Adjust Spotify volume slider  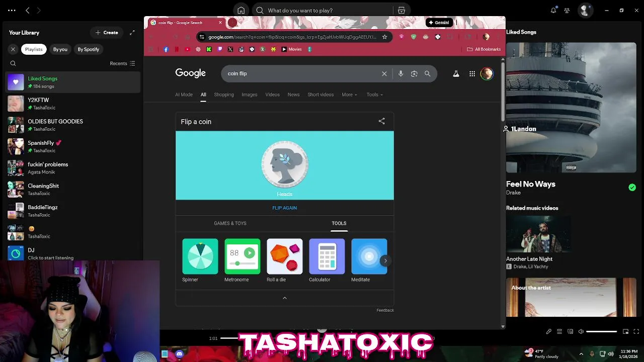pyautogui.click(x=602, y=331)
